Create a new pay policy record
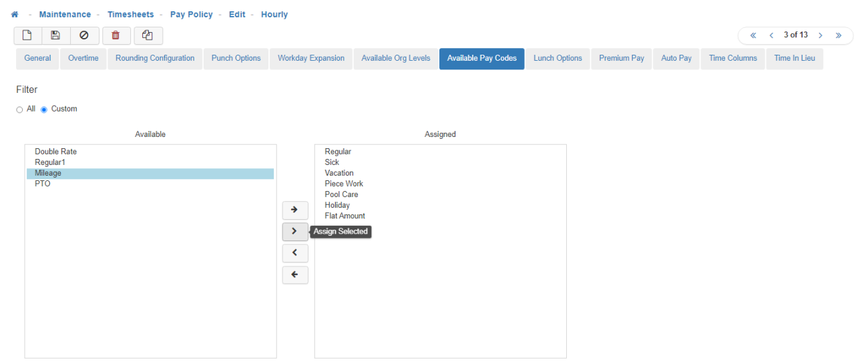The height and width of the screenshot is (362, 868). [27, 36]
